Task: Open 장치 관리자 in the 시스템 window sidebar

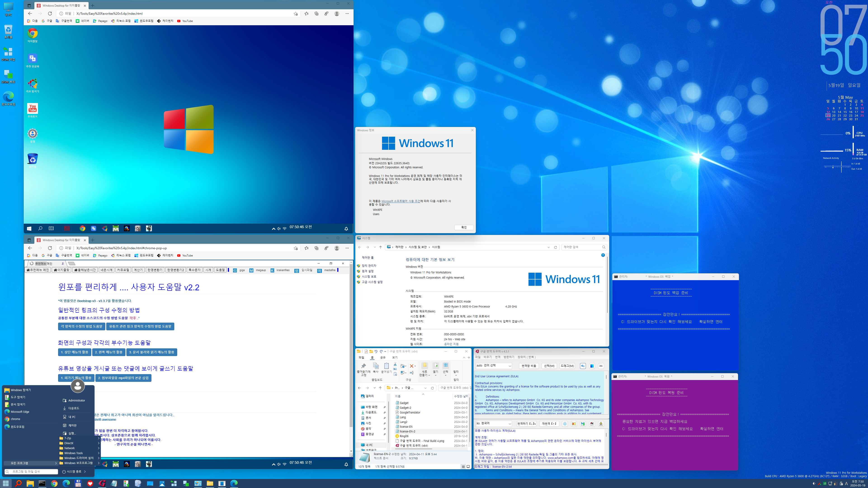Action: [369, 266]
